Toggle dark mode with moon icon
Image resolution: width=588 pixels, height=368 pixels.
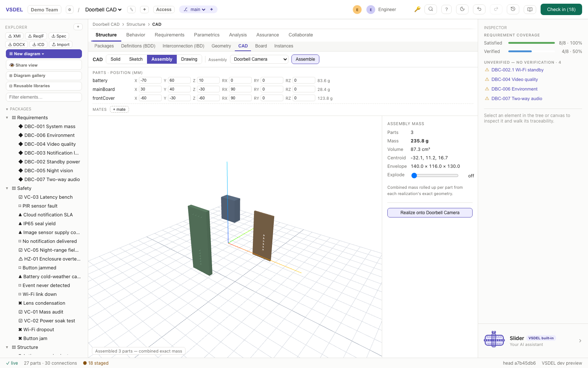pyautogui.click(x=462, y=10)
